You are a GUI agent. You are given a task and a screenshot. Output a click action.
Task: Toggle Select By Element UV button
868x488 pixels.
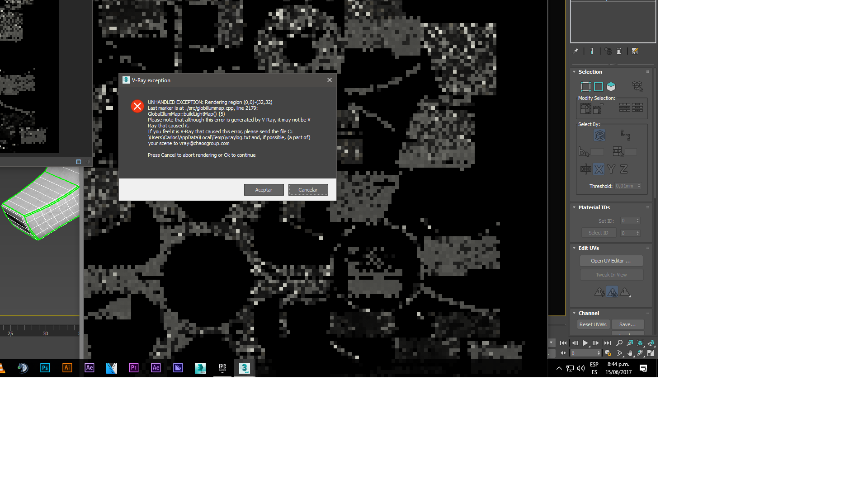599,135
